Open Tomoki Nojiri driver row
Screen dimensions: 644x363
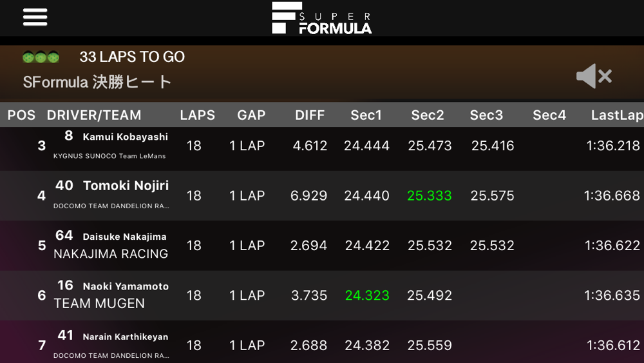click(x=322, y=195)
